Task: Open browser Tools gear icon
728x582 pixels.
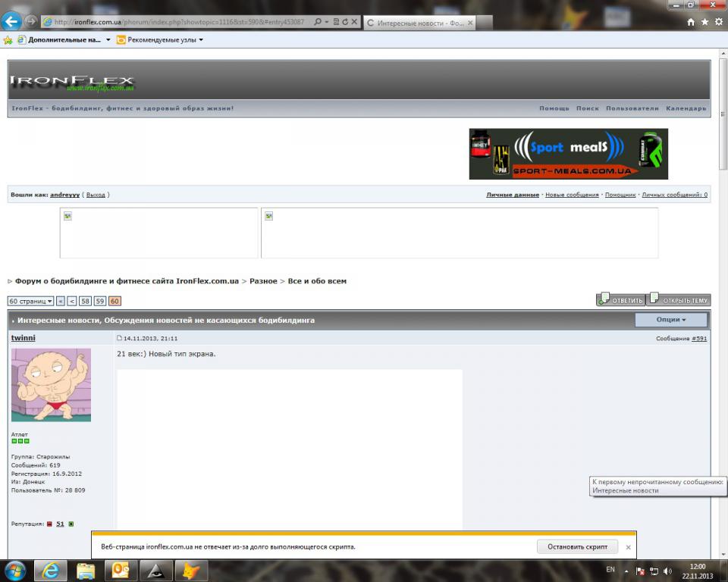Action: click(717, 22)
